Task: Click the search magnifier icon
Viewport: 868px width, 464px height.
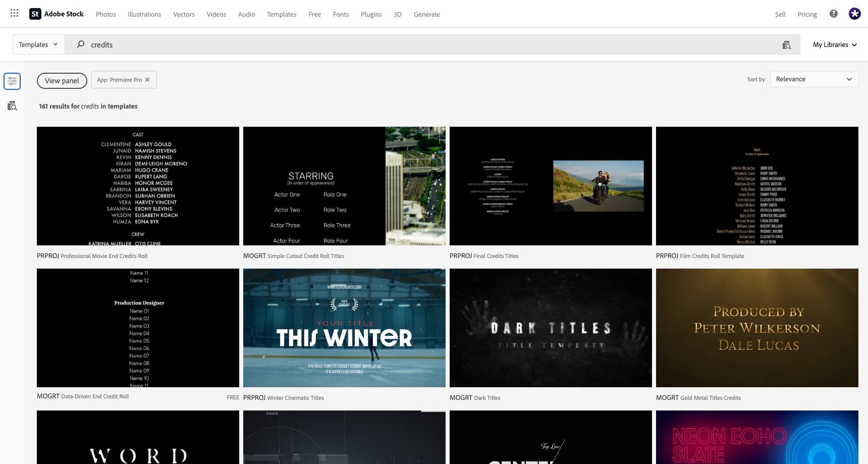Action: coord(81,44)
